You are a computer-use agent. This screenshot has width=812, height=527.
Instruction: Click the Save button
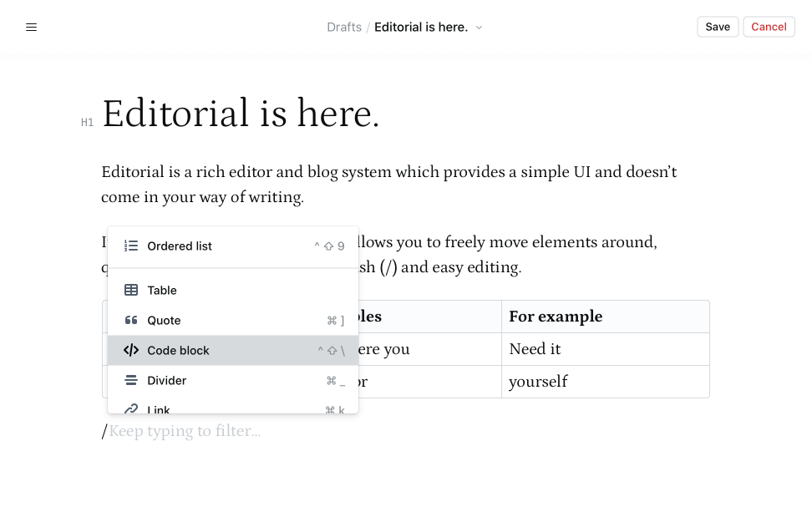[718, 27]
